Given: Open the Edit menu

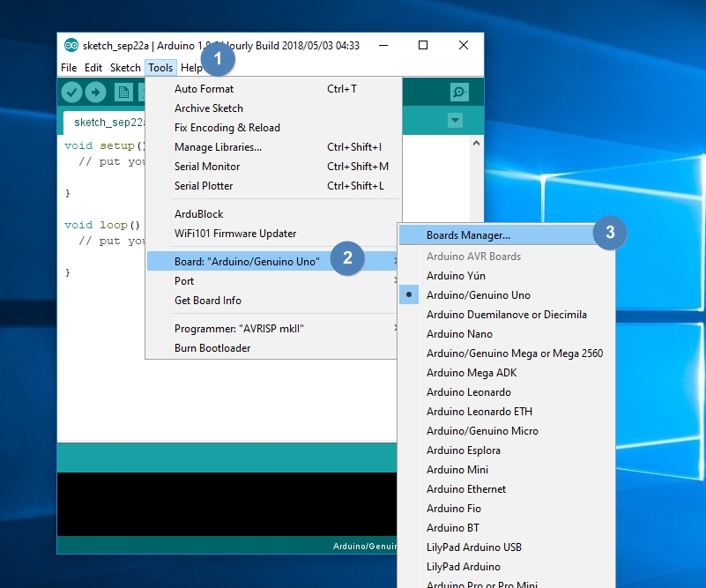Looking at the screenshot, I should point(93,68).
